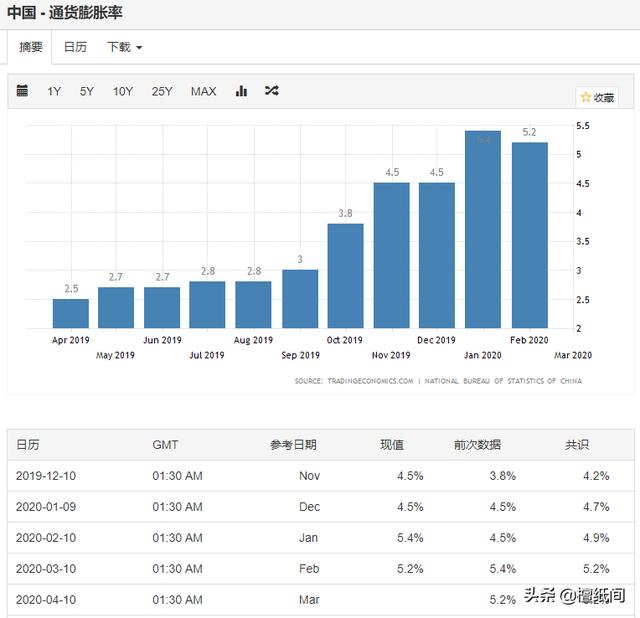Select the 1Y time range
640x618 pixels.
54,91
